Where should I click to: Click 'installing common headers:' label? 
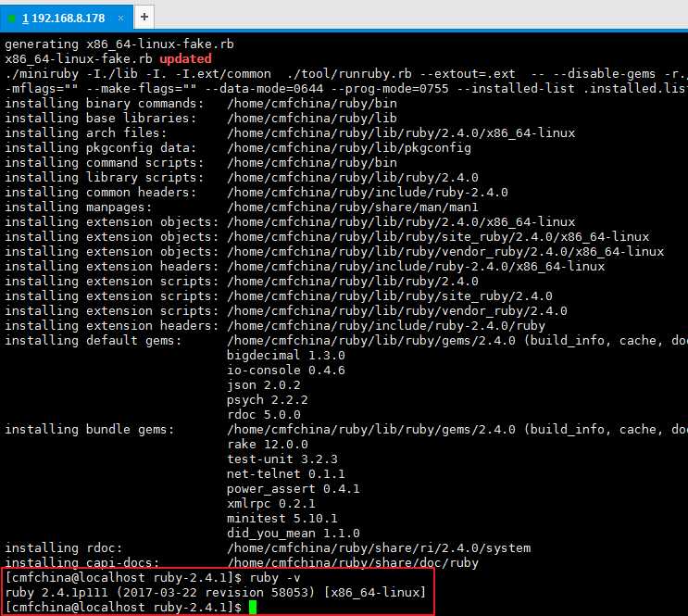point(101,193)
